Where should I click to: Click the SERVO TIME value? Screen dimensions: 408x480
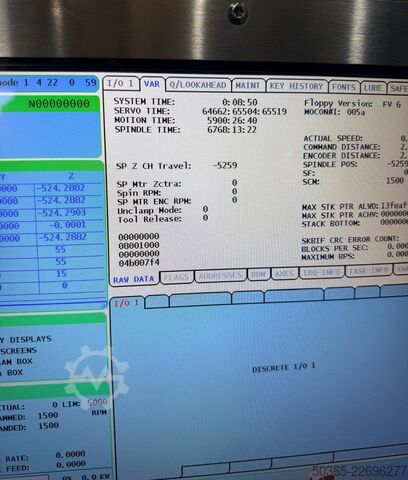point(244,111)
